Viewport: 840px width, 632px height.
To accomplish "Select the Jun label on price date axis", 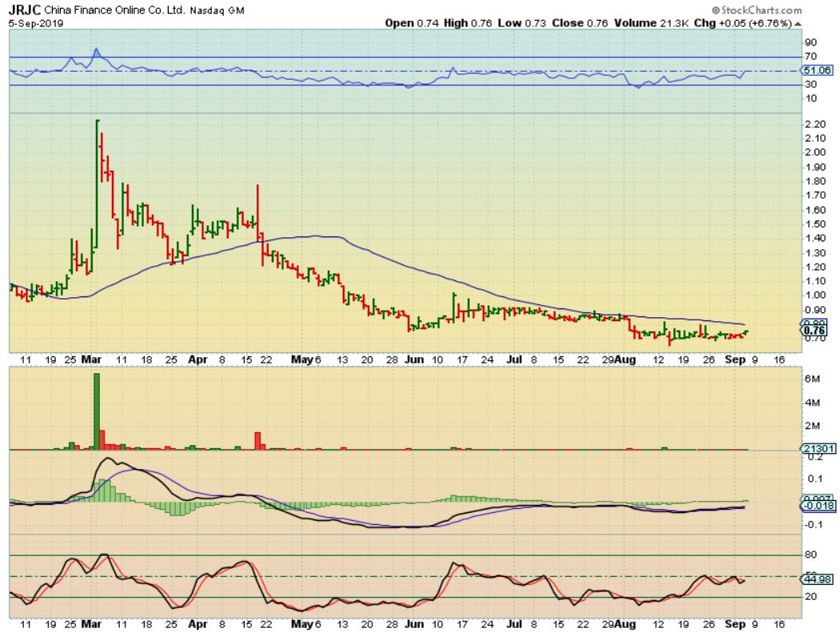I will coord(415,360).
